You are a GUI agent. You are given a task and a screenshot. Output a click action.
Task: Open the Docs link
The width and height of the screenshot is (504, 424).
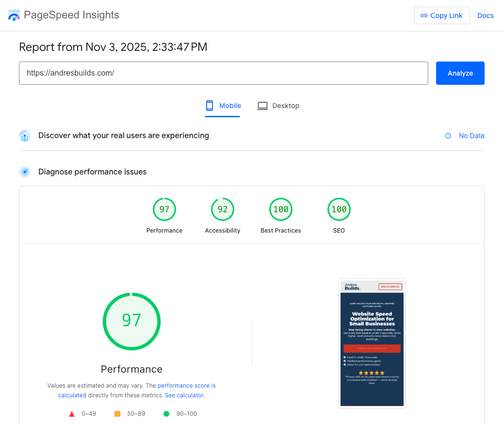[x=486, y=15]
